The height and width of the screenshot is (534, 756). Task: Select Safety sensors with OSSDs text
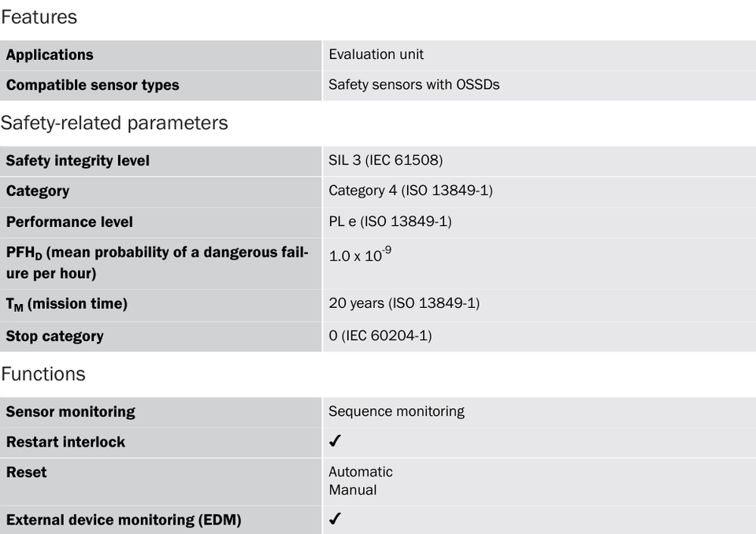click(x=414, y=84)
